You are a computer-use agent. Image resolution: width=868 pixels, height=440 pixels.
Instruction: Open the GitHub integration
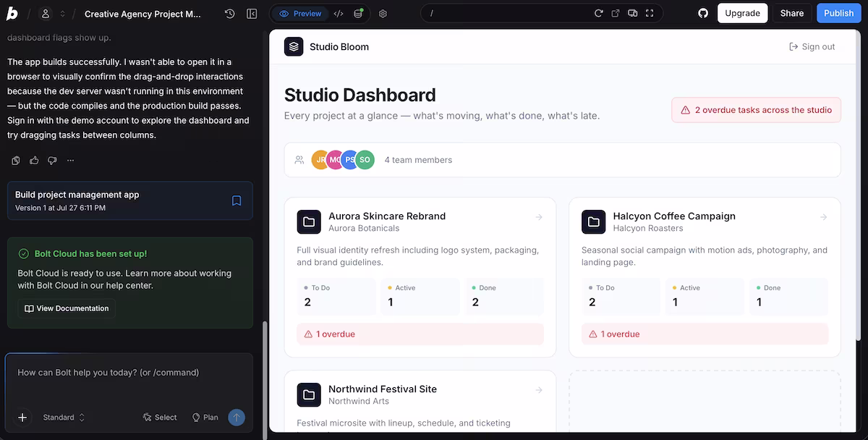[x=702, y=14]
